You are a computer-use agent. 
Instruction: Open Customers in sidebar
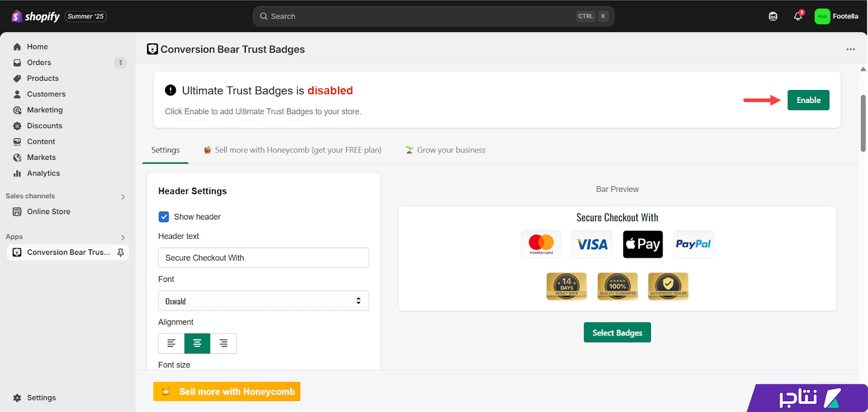click(x=46, y=94)
